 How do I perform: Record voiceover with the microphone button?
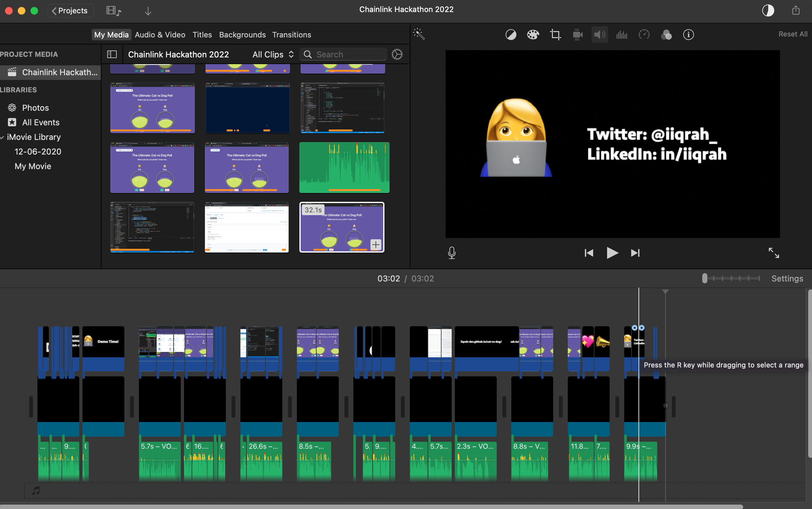point(452,253)
